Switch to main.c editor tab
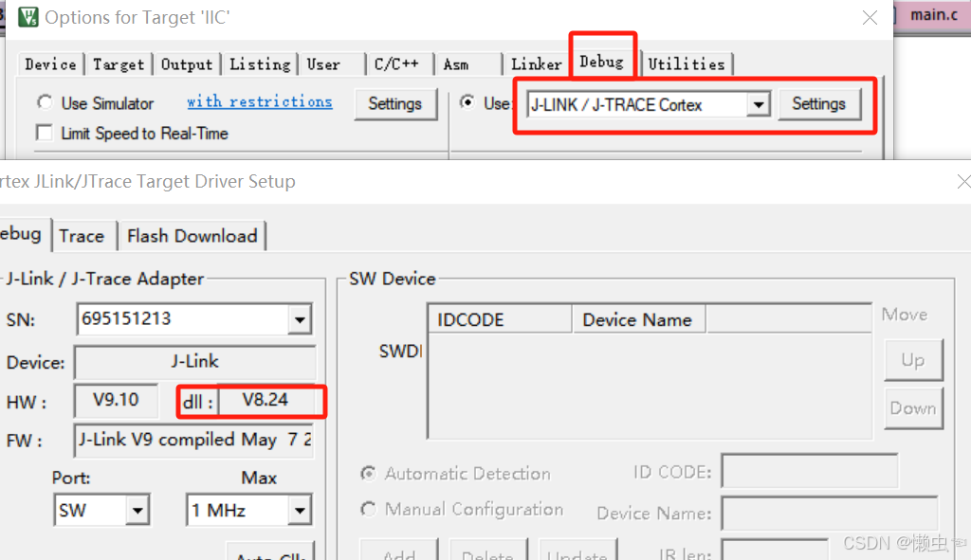971x560 pixels. pyautogui.click(x=934, y=15)
